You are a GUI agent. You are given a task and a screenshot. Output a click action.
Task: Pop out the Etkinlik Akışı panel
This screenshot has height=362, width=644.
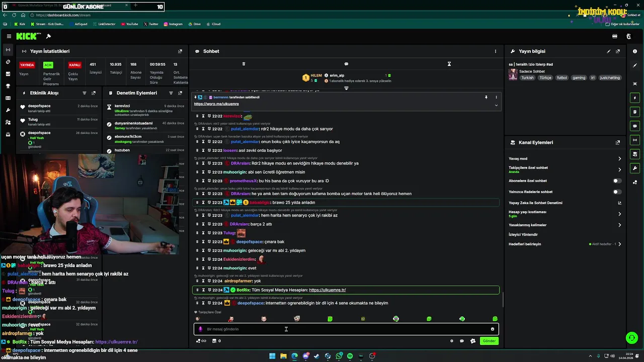tap(94, 93)
